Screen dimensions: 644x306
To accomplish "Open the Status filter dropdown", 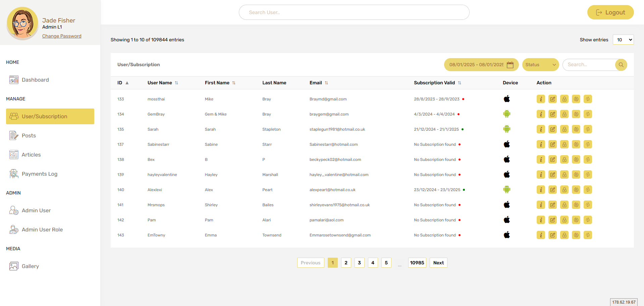I will tap(540, 65).
